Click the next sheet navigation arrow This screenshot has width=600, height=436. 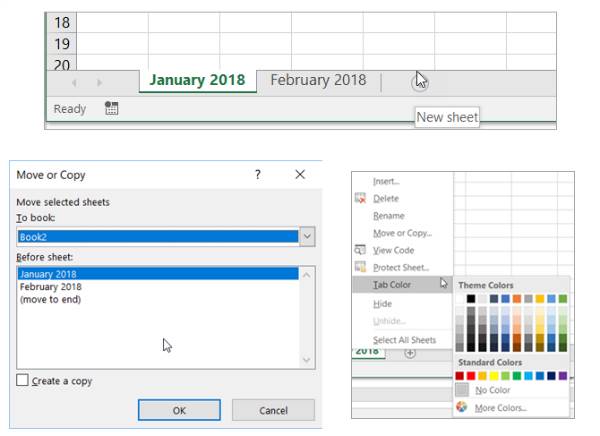(99, 82)
